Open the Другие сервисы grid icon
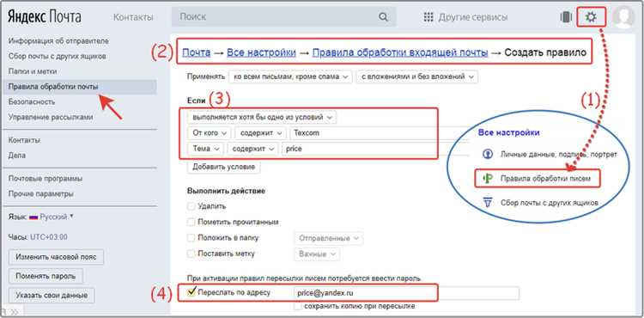This screenshot has height=318, width=644. pos(428,17)
